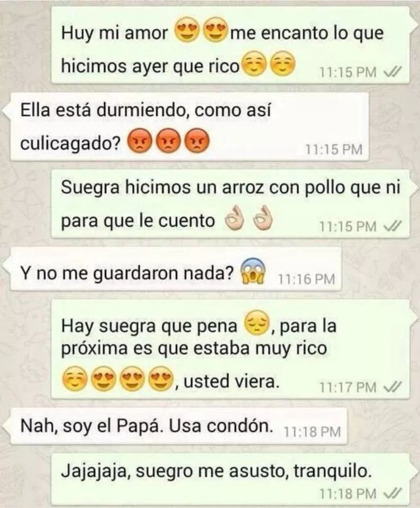Image resolution: width=420 pixels, height=508 pixels.
Task: Select the 'Nah, soy el Papá' message
Action: [179, 425]
